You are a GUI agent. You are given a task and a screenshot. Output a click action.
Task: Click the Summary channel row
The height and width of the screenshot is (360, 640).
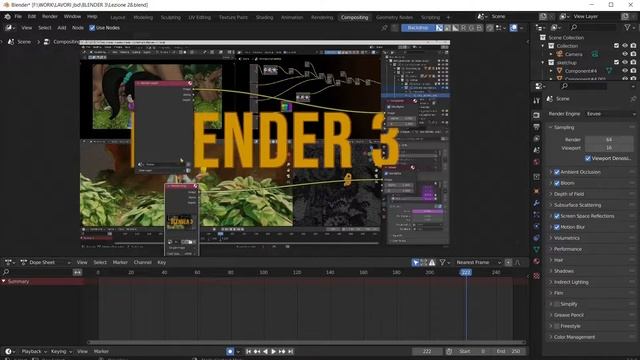point(42,282)
